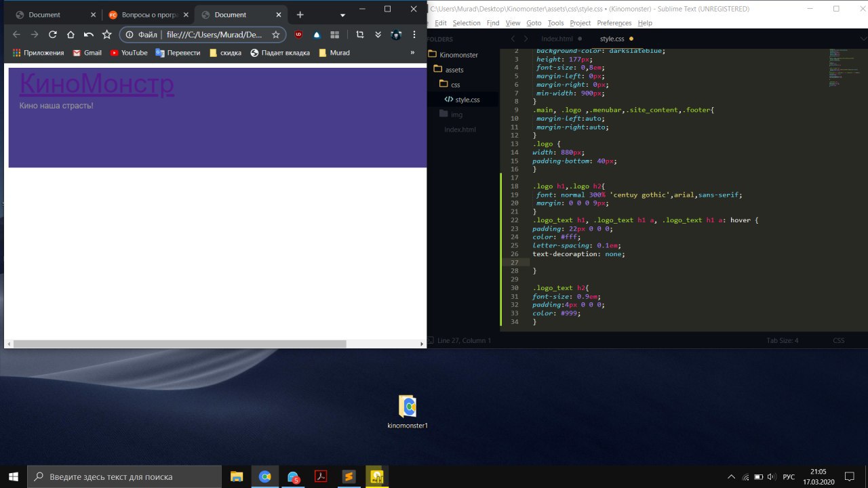This screenshot has height=488, width=868.
Task: Reload the current Chrome page
Action: point(52,35)
